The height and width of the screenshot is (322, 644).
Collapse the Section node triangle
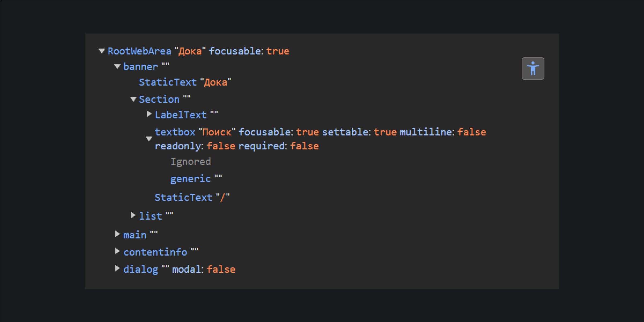133,99
